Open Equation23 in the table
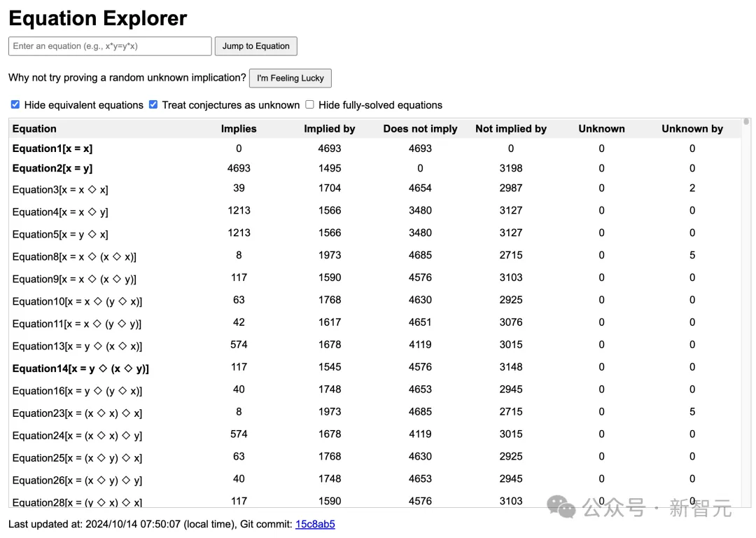Screen dimensions: 756x538 pyautogui.click(x=77, y=413)
